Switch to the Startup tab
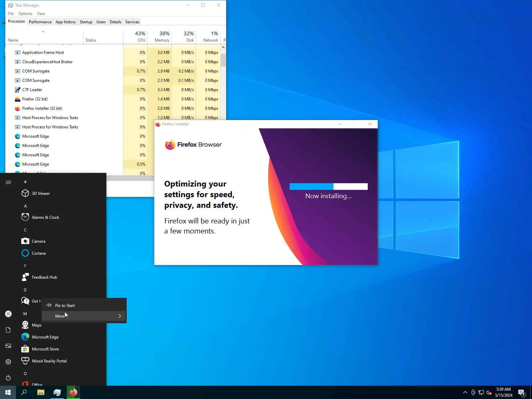 [86, 22]
